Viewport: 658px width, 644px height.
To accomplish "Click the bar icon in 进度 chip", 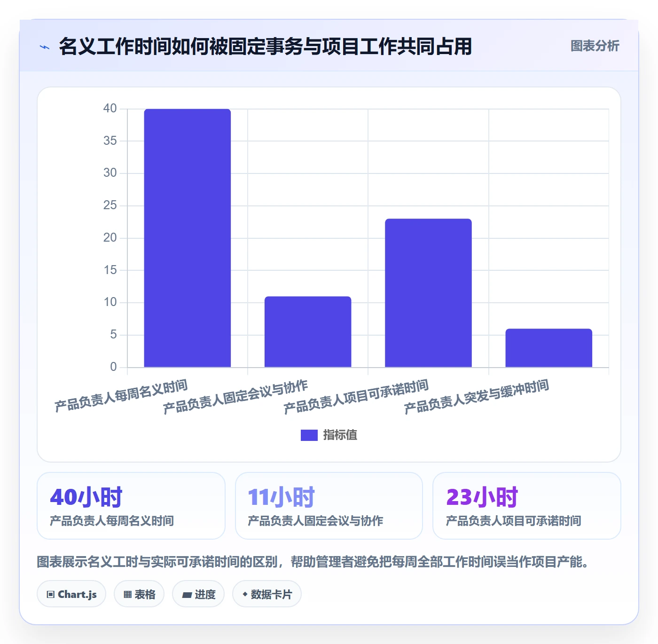I will click(187, 595).
